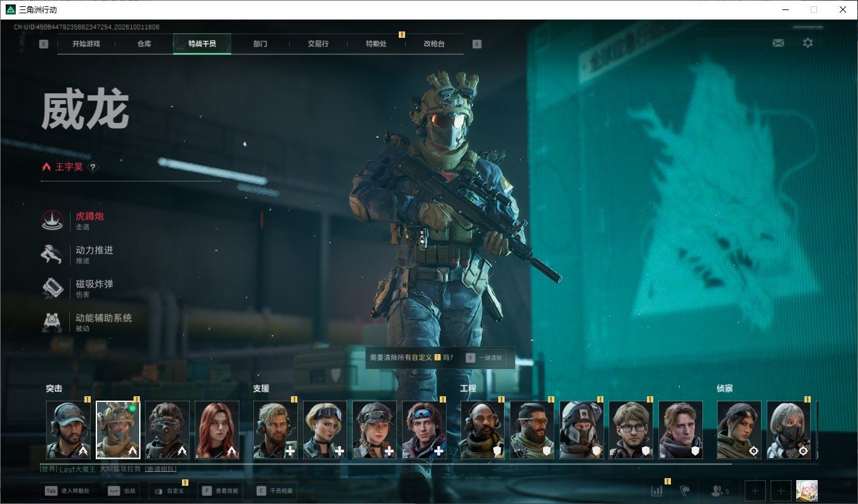Select the red-haired woman assault operator
The image size is (858, 504).
(217, 430)
